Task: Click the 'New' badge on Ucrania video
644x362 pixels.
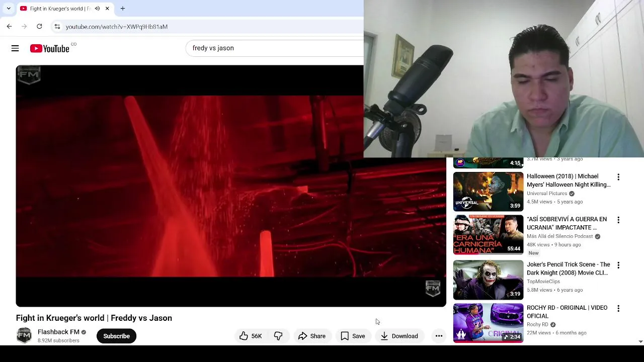Action: [533, 253]
